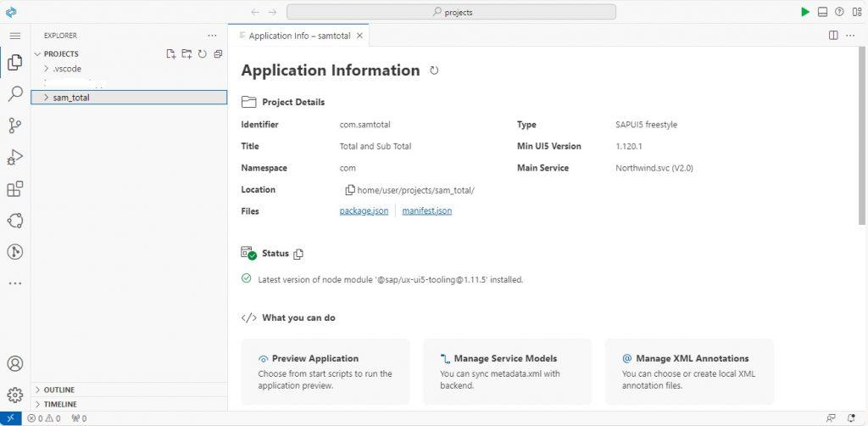The image size is (868, 426).
Task: Open the Preview Application card
Action: 325,372
